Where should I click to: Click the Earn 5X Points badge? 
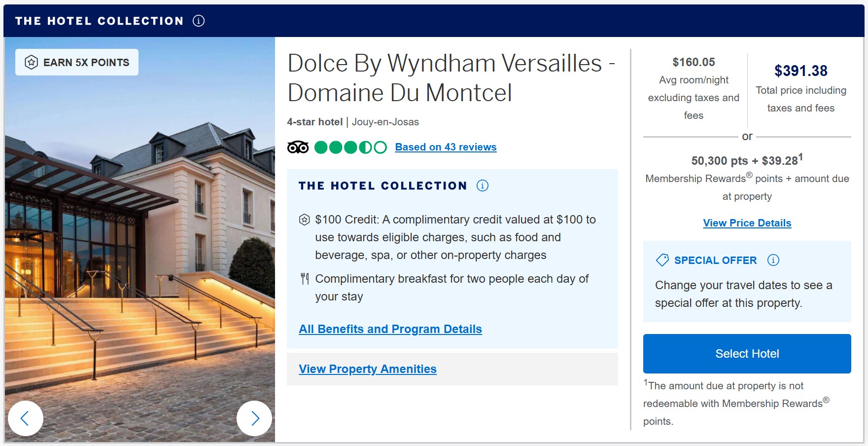coord(77,62)
